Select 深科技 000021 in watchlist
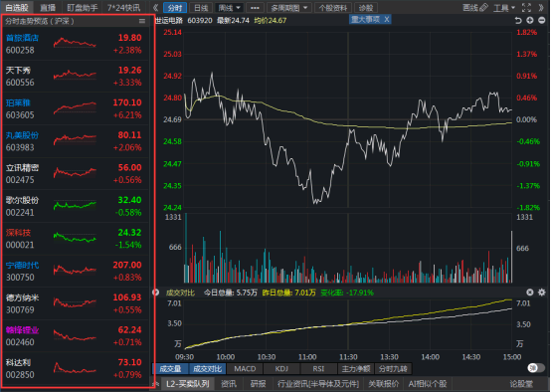551x392 pixels. coord(76,239)
